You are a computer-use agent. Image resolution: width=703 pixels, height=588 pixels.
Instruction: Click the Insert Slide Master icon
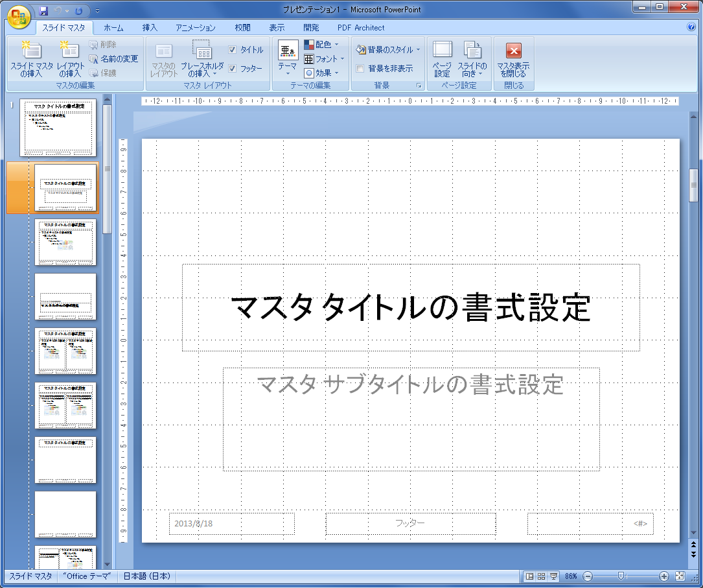point(31,51)
